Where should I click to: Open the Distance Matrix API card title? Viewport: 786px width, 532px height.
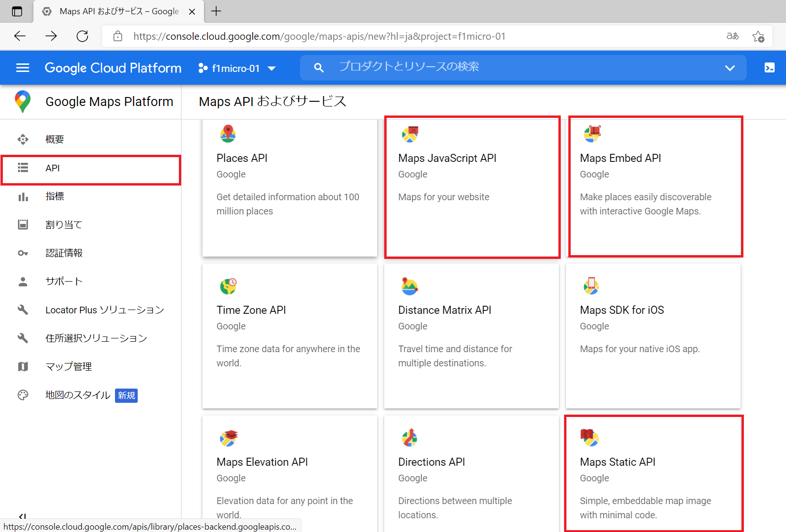point(445,310)
